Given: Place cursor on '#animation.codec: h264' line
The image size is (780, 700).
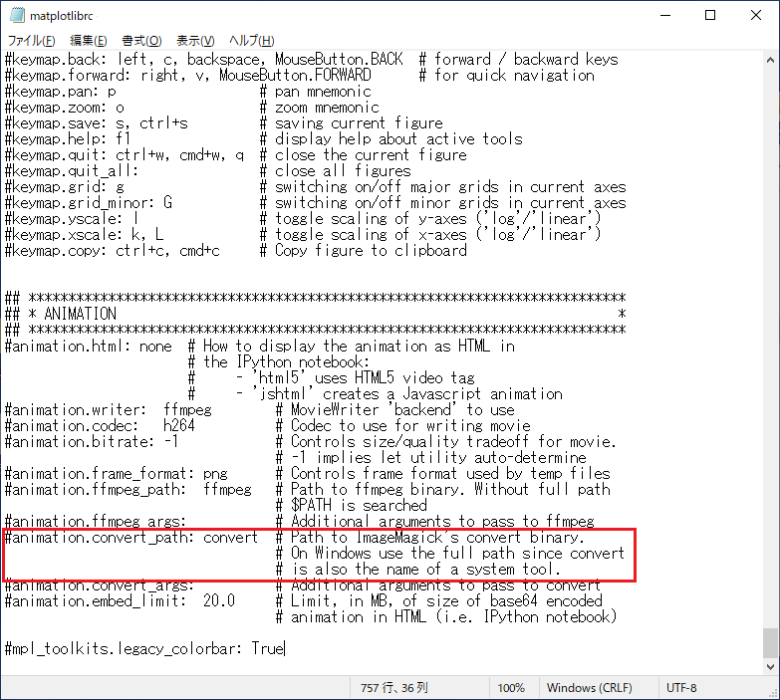Looking at the screenshot, I should point(268,425).
